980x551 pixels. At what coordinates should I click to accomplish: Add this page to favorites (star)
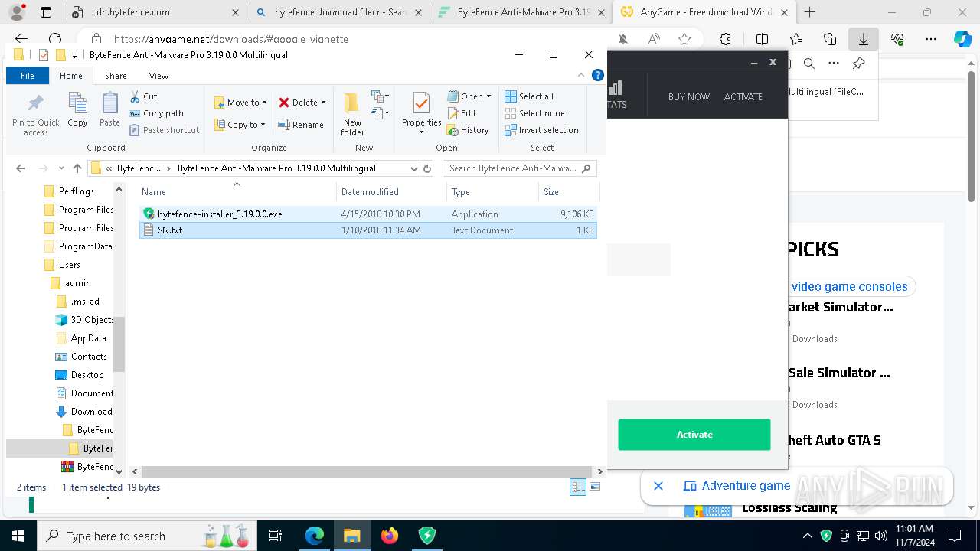click(x=684, y=39)
